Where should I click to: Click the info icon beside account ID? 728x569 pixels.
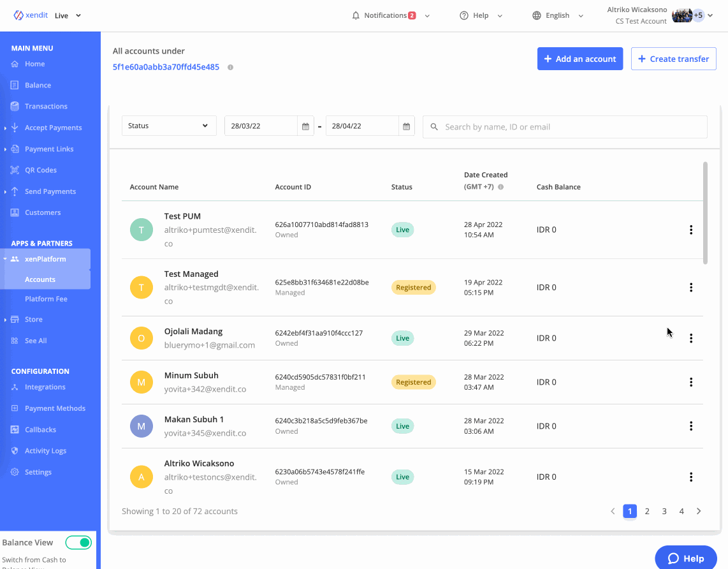click(x=230, y=68)
